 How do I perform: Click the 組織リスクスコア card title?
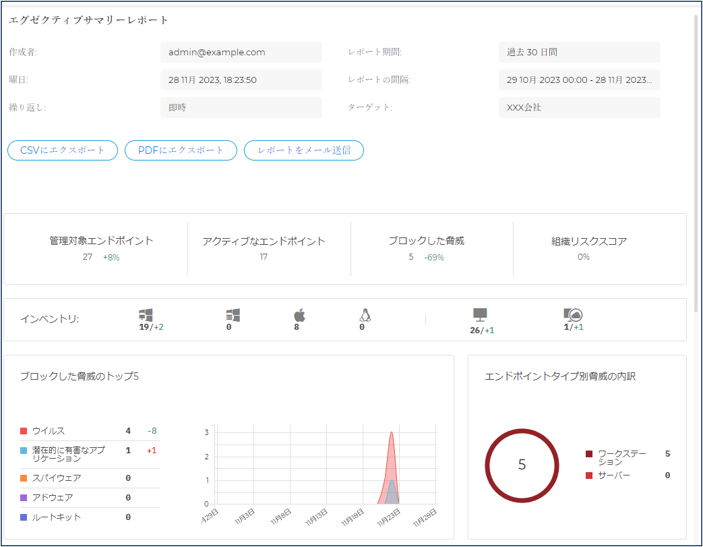point(589,241)
